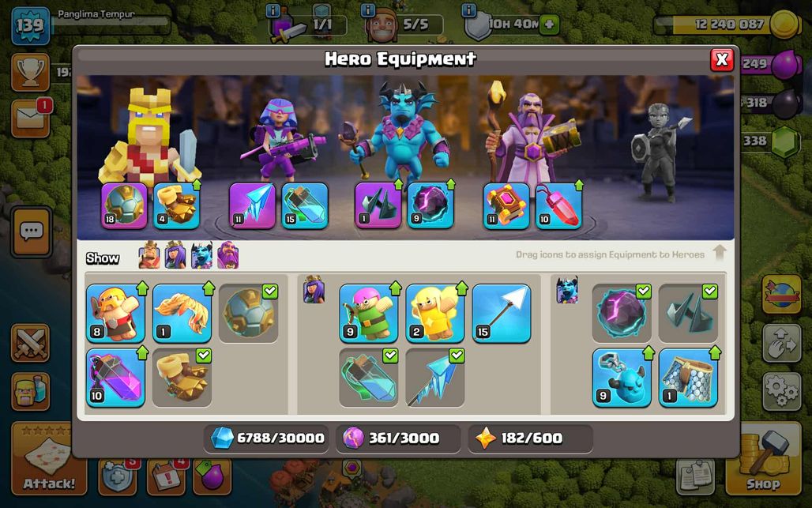This screenshot has width=812, height=508.
Task: Click the Shiny Ore 6788/30000 counter
Action: point(268,438)
